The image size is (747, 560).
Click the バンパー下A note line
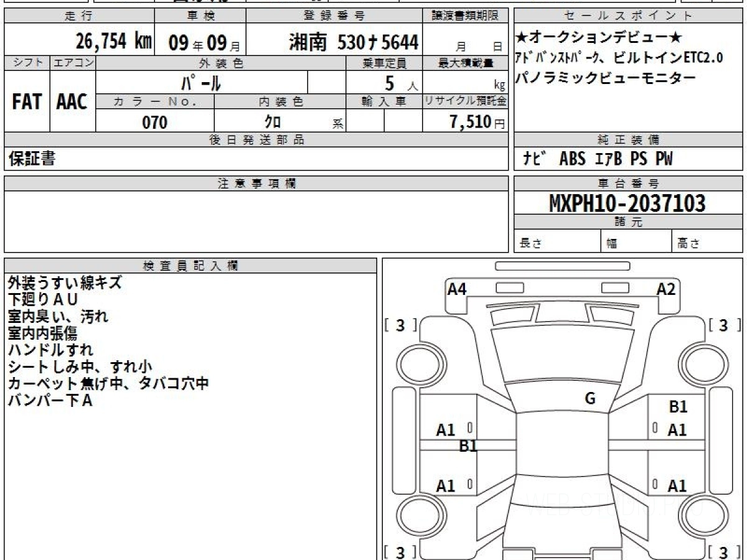50,401
